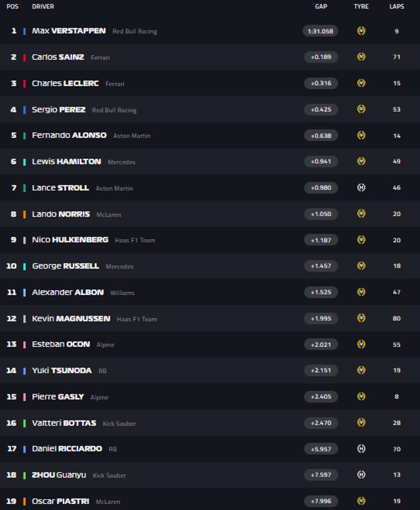Viewport: 420px width, 510px height.
Task: Select the DRIVER column header
Action: 43,6
